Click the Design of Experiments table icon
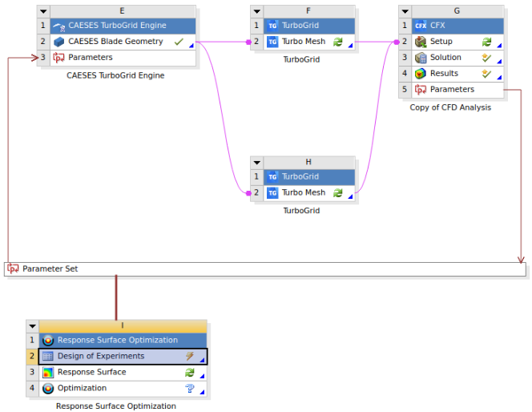Viewport: 532px width, 412px height. coord(48,357)
